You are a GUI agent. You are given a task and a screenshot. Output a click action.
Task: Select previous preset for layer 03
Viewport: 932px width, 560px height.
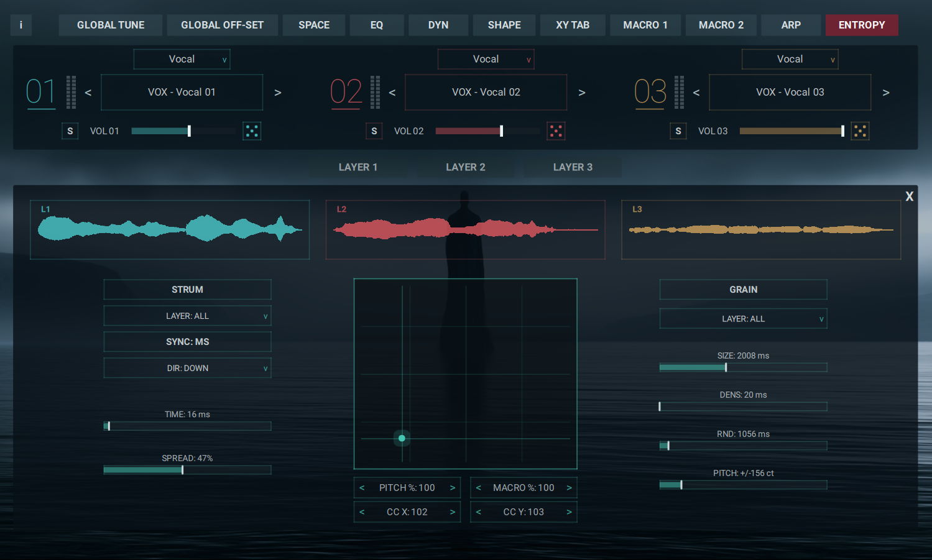[x=696, y=93]
